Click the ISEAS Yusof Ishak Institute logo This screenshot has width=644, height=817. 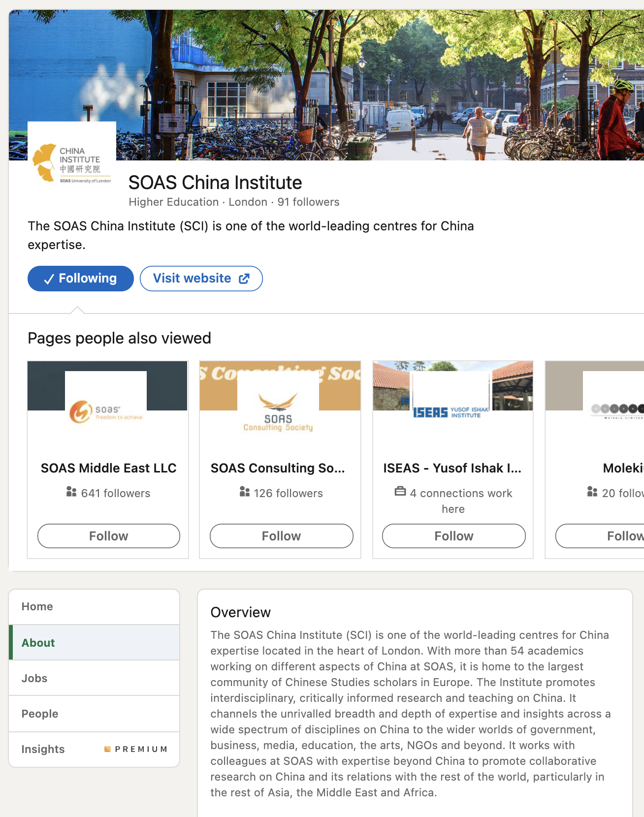tap(451, 411)
